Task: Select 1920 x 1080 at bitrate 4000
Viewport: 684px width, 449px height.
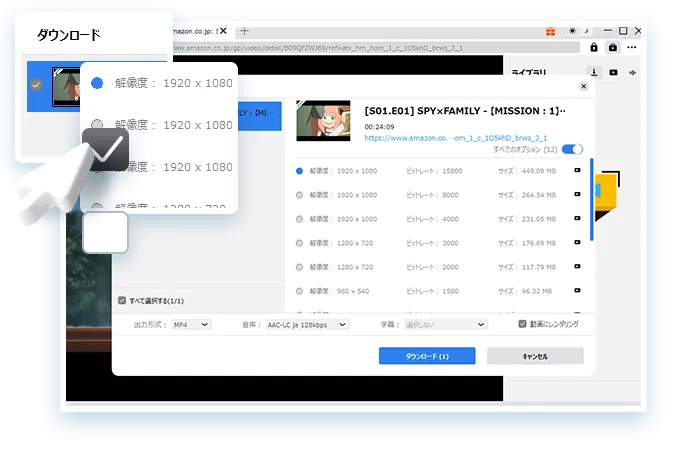Action: 299,219
